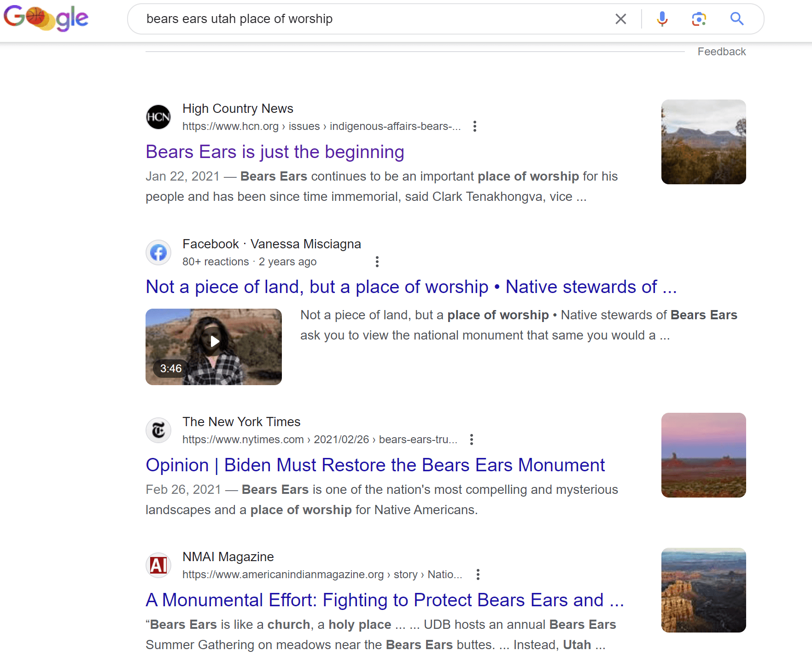
Task: Click the NMAI Magazine favicon
Action: click(x=158, y=565)
